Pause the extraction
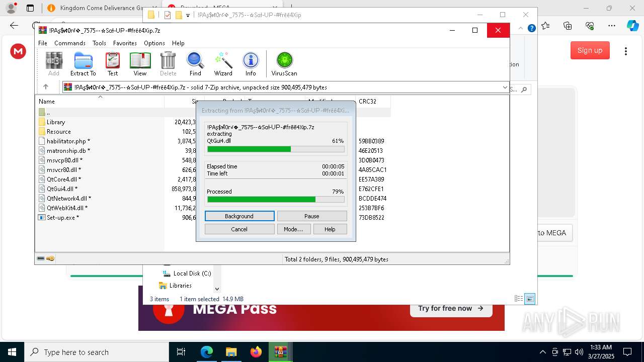 (312, 216)
